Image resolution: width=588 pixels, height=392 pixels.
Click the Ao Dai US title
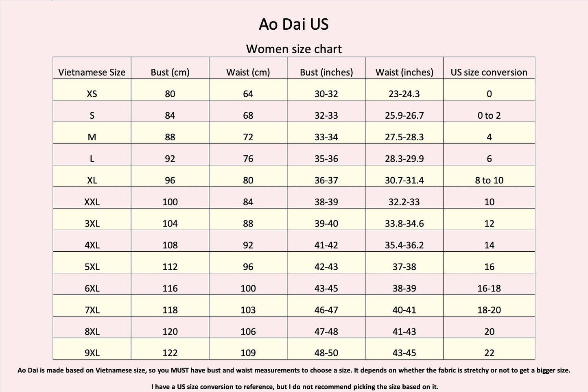pyautogui.click(x=294, y=24)
